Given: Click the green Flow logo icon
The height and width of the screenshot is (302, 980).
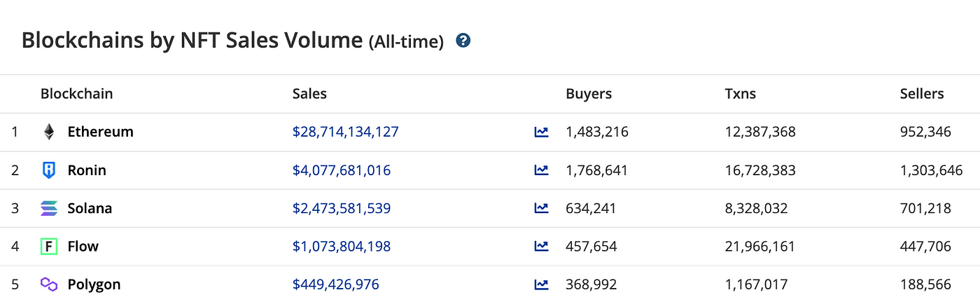Looking at the screenshot, I should 49,247.
